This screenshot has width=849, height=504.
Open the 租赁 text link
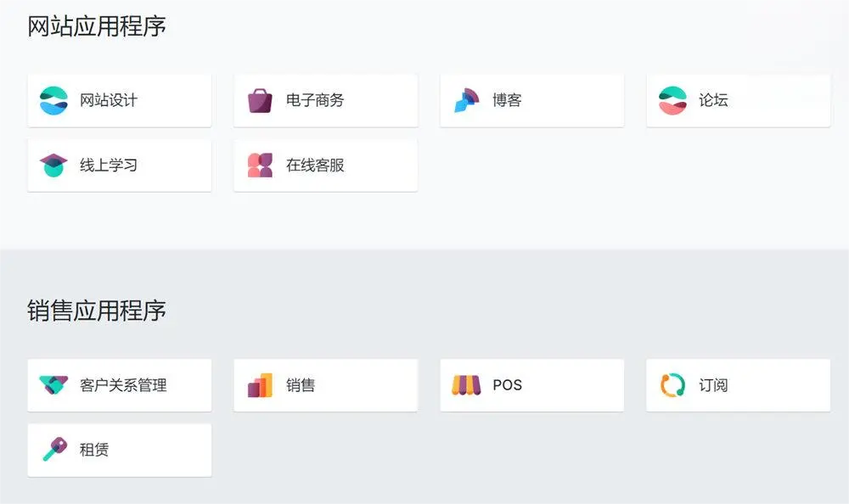94,450
